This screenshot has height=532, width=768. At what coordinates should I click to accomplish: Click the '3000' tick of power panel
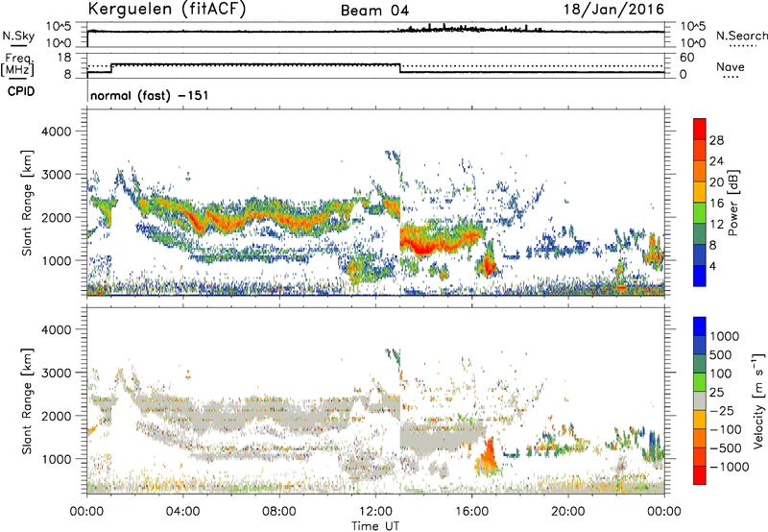click(56, 175)
